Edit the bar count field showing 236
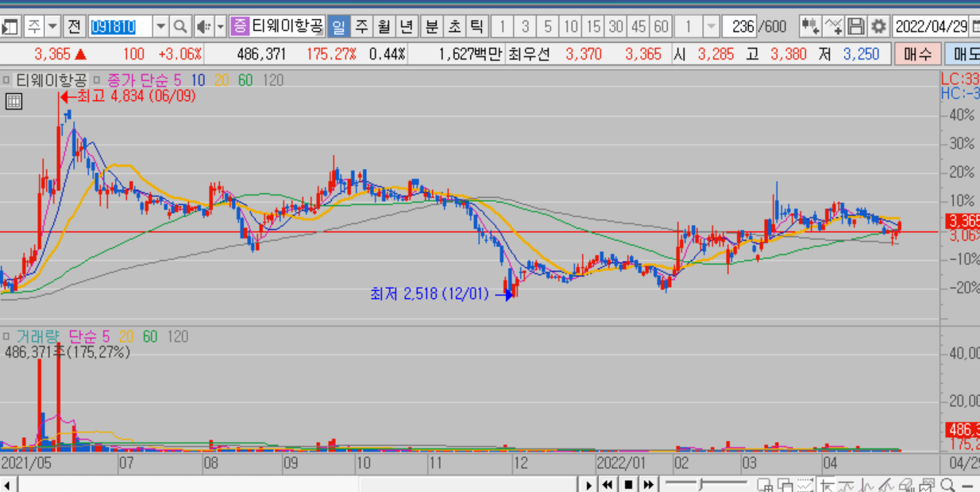 [739, 26]
